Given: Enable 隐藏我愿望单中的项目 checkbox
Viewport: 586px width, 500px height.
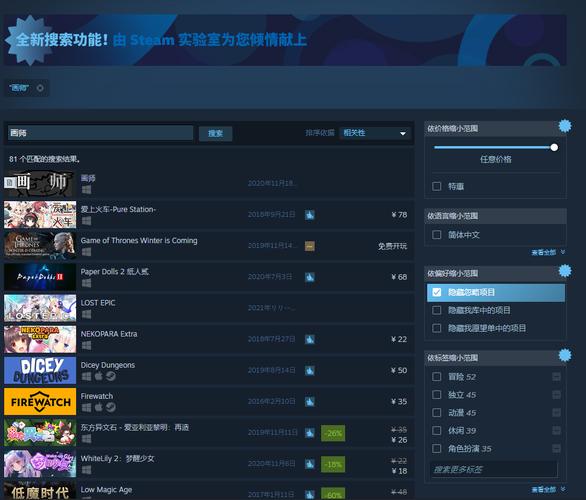Looking at the screenshot, I should coord(436,328).
